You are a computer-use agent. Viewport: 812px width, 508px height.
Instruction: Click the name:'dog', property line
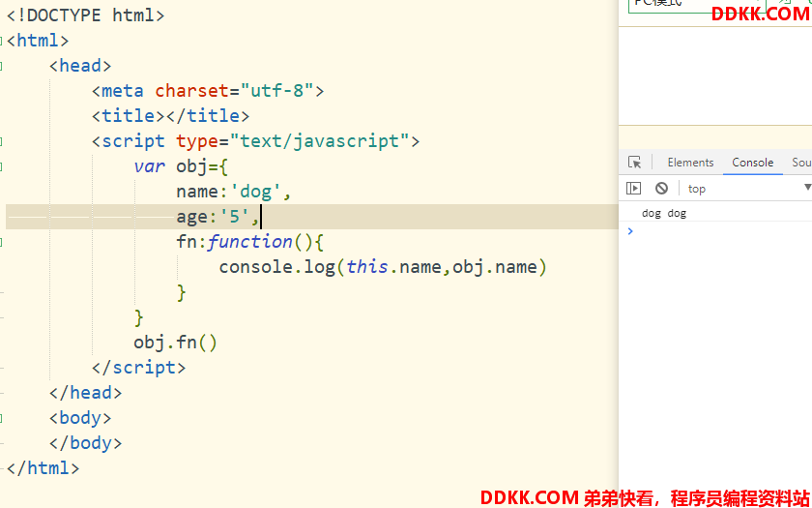(234, 192)
